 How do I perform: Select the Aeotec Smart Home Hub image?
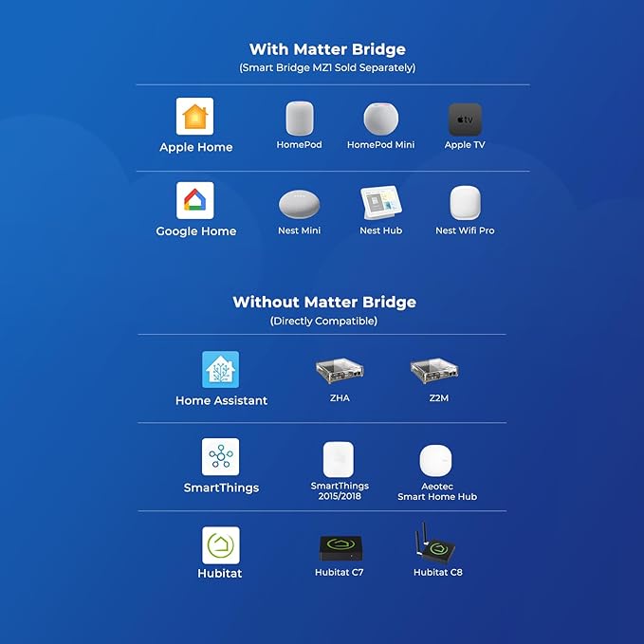436,461
